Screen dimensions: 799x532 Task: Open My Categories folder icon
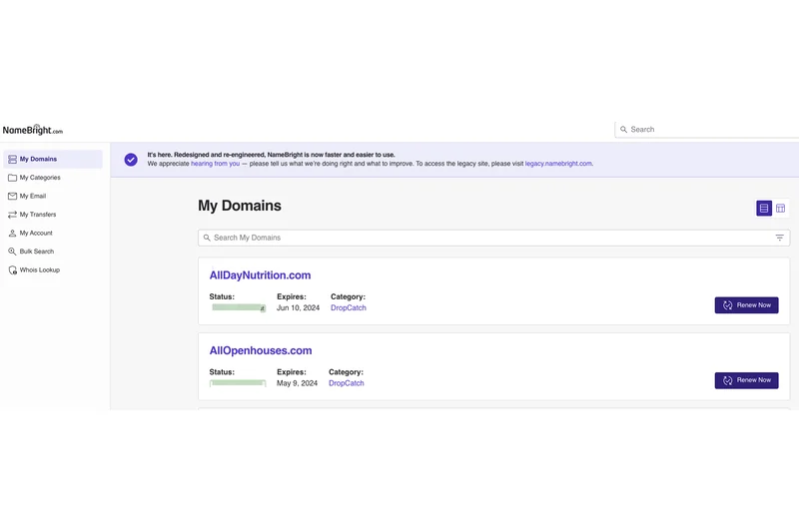tap(12, 178)
